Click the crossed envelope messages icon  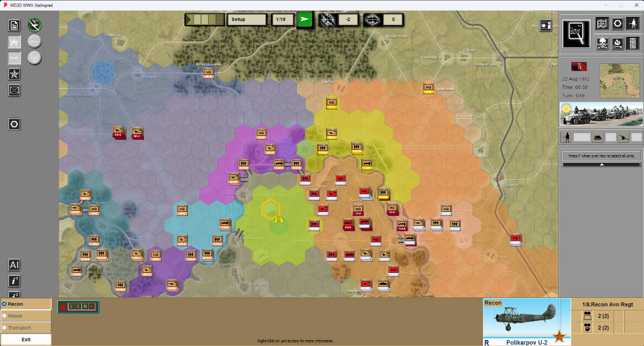tap(15, 90)
